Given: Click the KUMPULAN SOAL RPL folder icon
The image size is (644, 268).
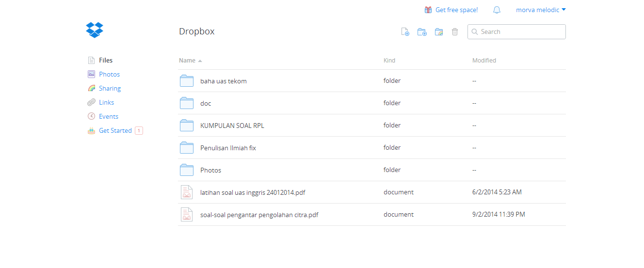Looking at the screenshot, I should (187, 126).
